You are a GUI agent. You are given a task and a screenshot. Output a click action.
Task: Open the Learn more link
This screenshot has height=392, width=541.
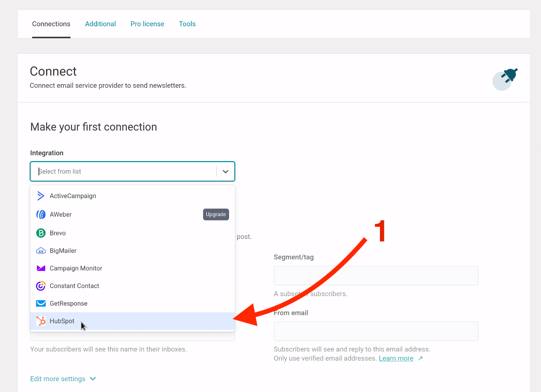click(x=396, y=359)
